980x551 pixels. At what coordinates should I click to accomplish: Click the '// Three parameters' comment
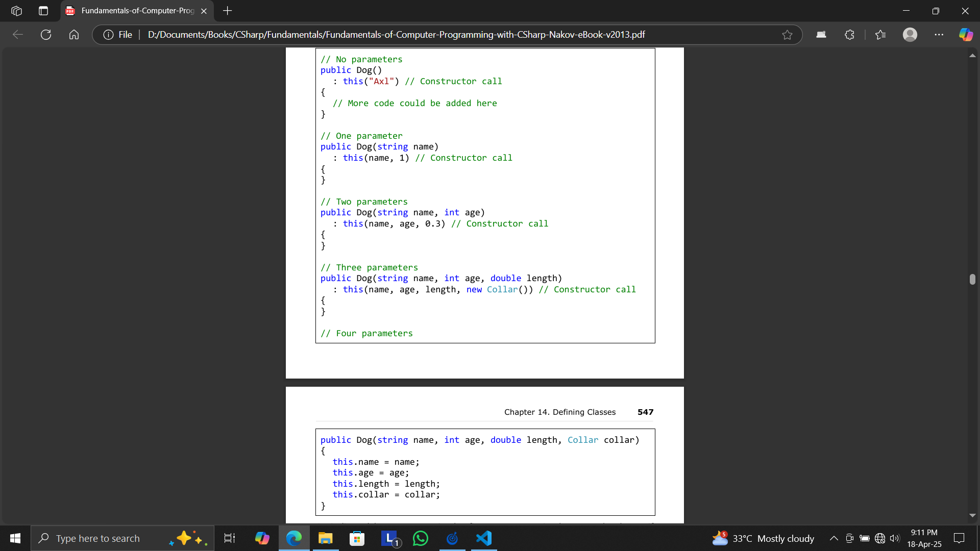(369, 267)
